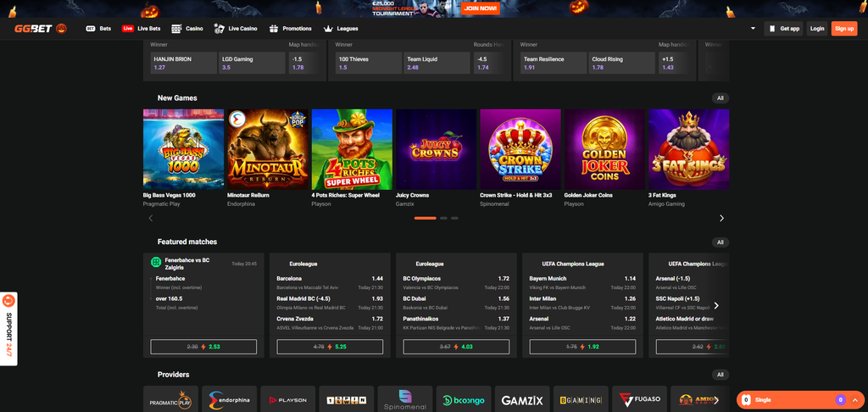This screenshot has width=868, height=412.
Task: Expand the Single betslip chevron
Action: (x=855, y=400)
